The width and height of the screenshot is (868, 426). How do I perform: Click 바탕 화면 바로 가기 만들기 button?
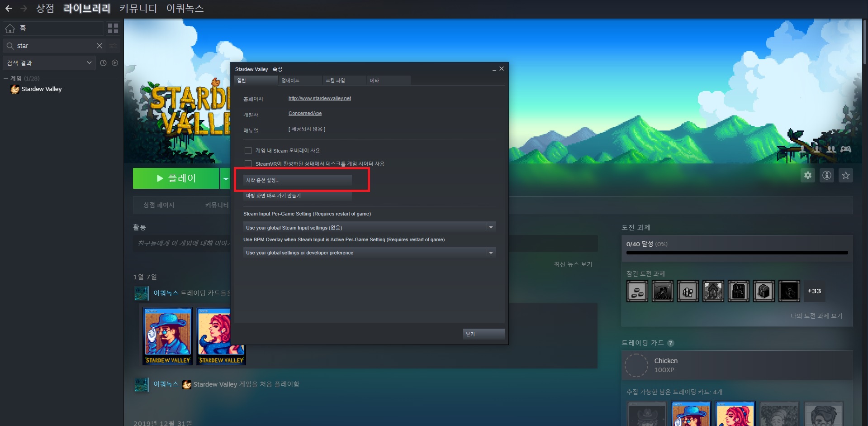point(298,196)
